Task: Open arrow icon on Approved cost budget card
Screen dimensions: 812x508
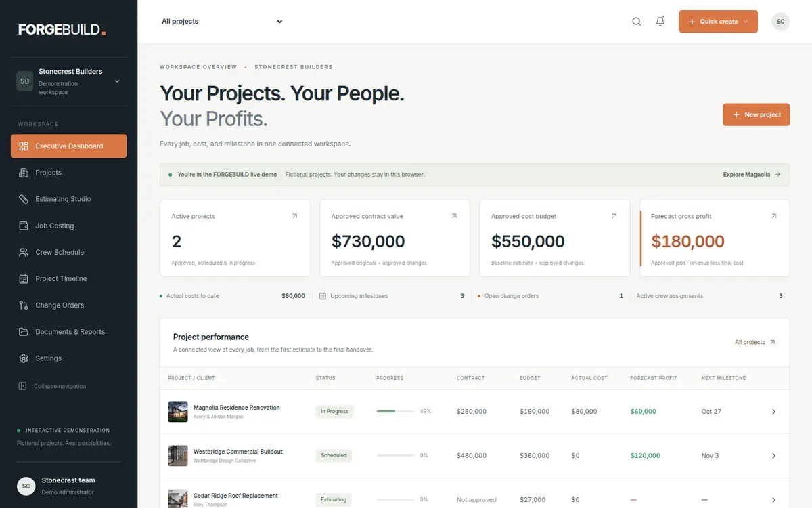Action: pyautogui.click(x=614, y=216)
